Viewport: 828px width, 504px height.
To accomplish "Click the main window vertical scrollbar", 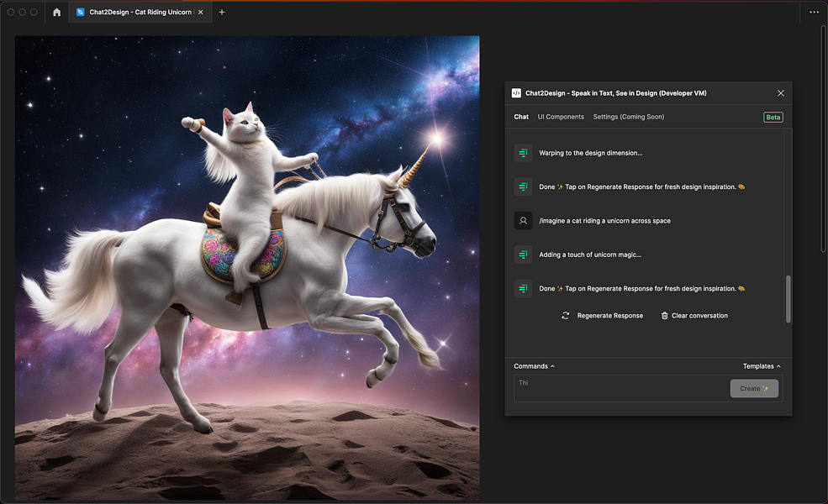I will [825, 137].
